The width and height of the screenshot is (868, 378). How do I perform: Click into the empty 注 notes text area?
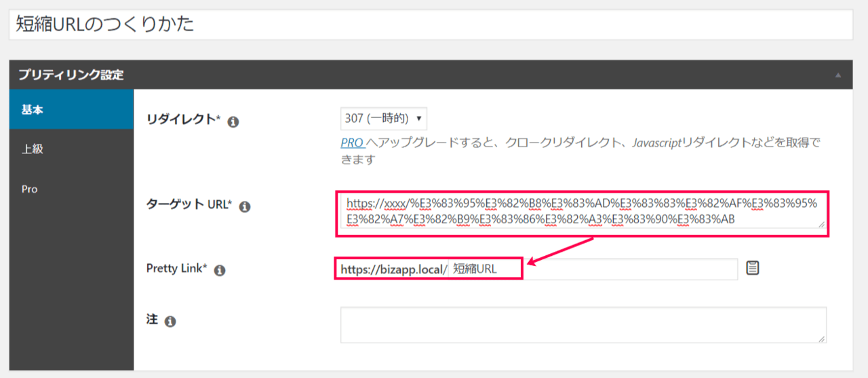582,324
